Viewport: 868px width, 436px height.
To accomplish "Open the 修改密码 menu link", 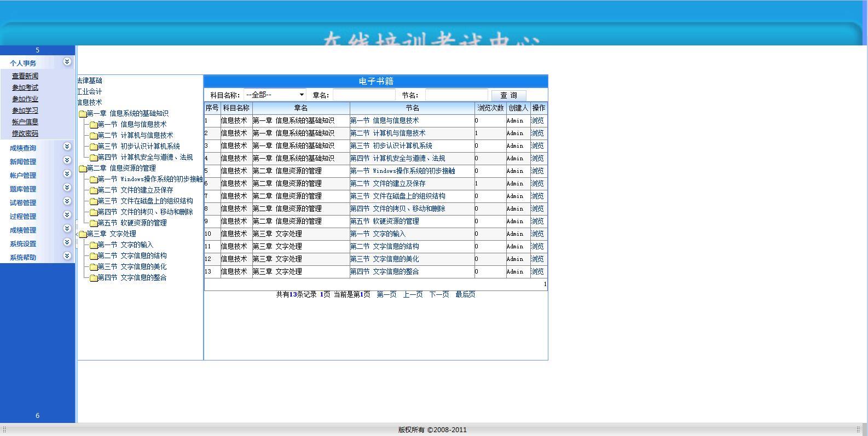I will point(25,133).
